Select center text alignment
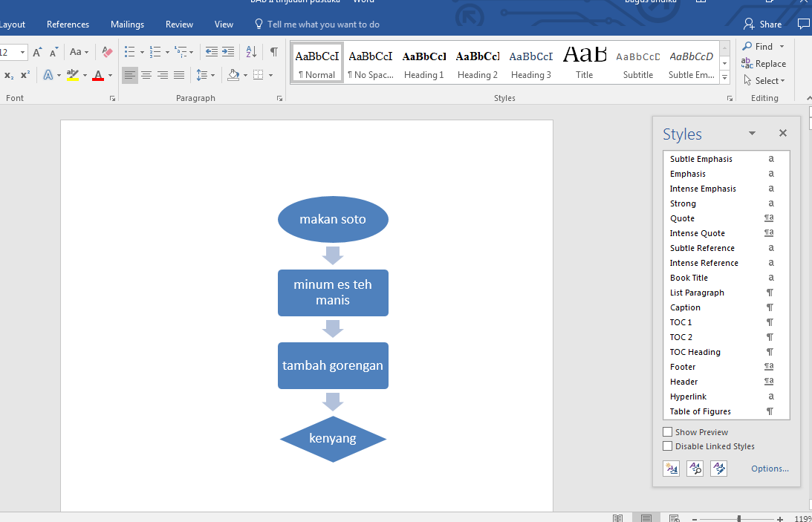 coord(146,74)
